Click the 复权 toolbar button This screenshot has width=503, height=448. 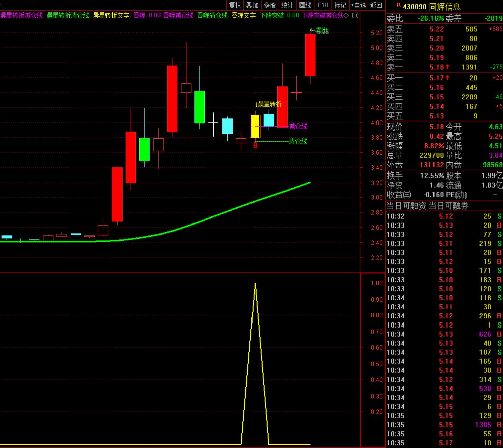[x=235, y=5]
